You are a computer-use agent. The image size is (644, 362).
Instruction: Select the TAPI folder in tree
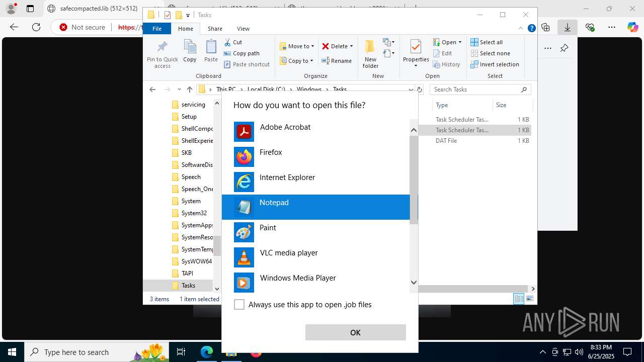click(187, 274)
